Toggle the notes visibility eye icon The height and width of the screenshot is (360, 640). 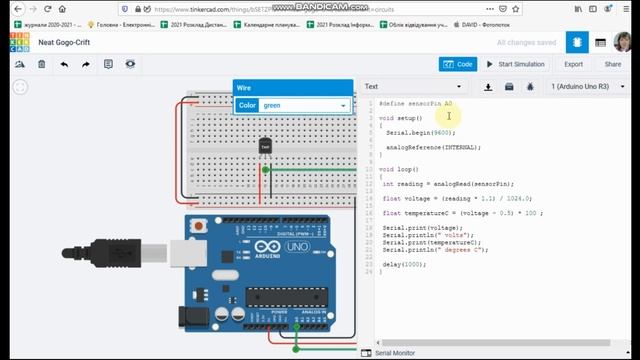coord(130,64)
